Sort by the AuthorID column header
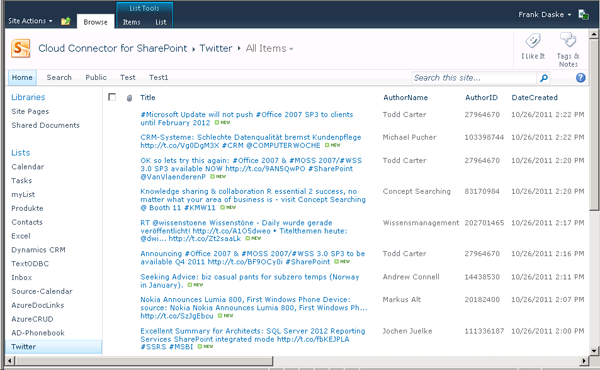The width and height of the screenshot is (600, 370). 481,98
